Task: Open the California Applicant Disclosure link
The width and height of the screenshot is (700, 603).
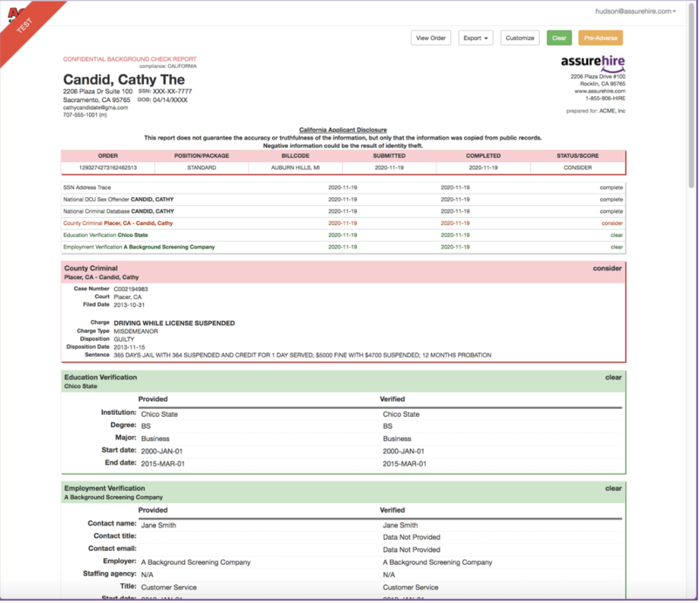Action: 343,130
